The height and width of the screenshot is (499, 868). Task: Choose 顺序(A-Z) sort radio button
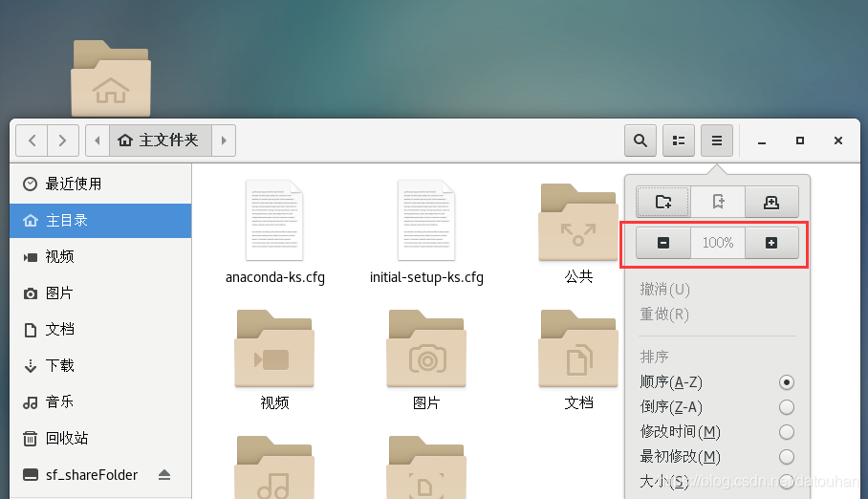[787, 382]
